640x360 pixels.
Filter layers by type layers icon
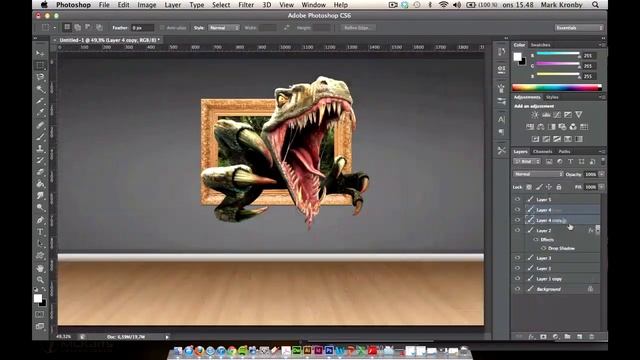point(571,162)
